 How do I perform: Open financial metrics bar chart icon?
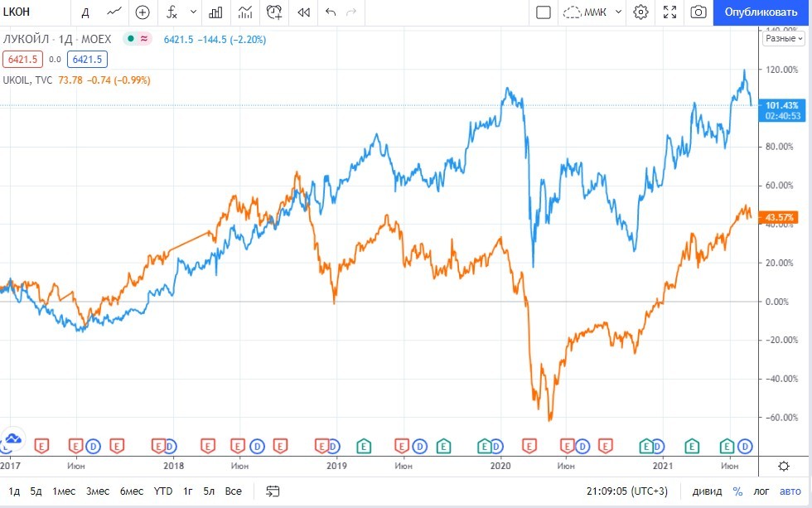[215, 12]
